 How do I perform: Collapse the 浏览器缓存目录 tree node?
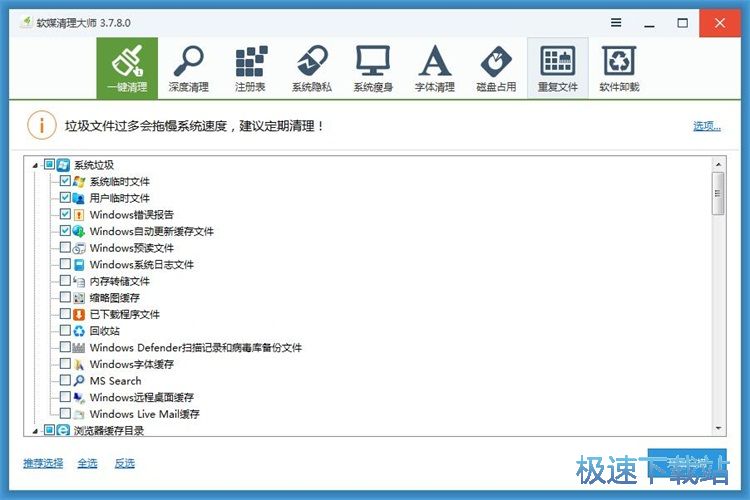pyautogui.click(x=35, y=431)
